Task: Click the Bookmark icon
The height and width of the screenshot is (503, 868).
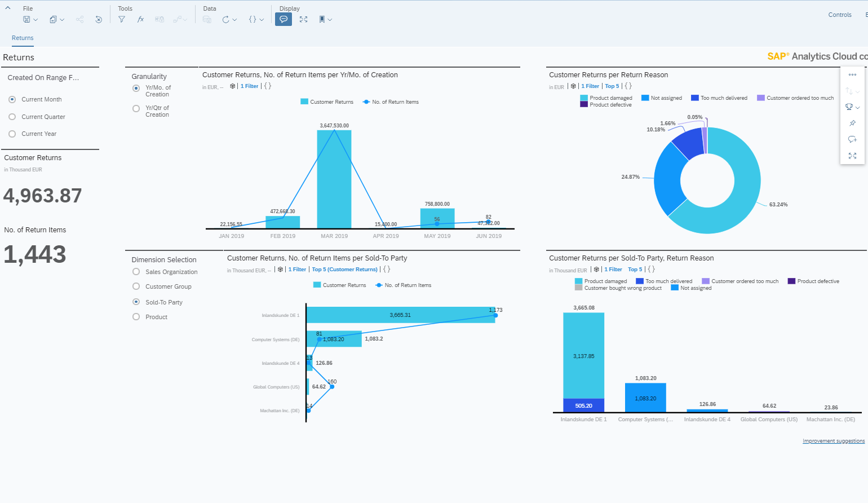Action: (x=322, y=19)
